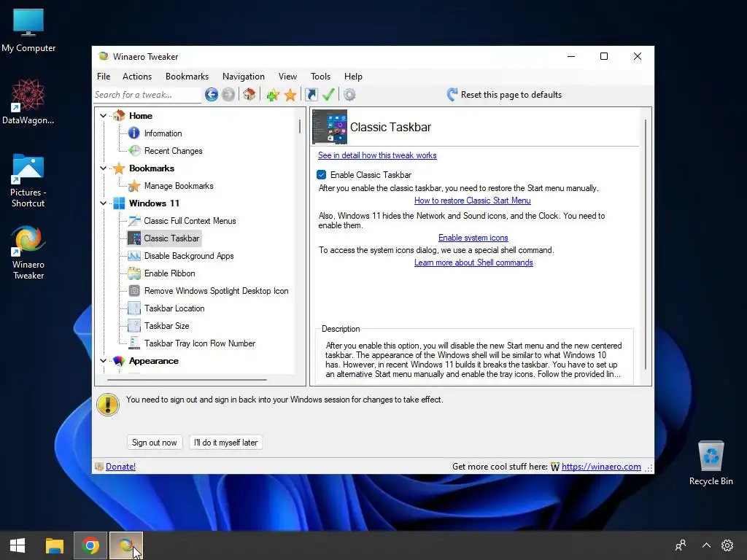Click the tree panel horizontal scrollbar
Image resolution: width=747 pixels, height=560 pixels.
187,380
